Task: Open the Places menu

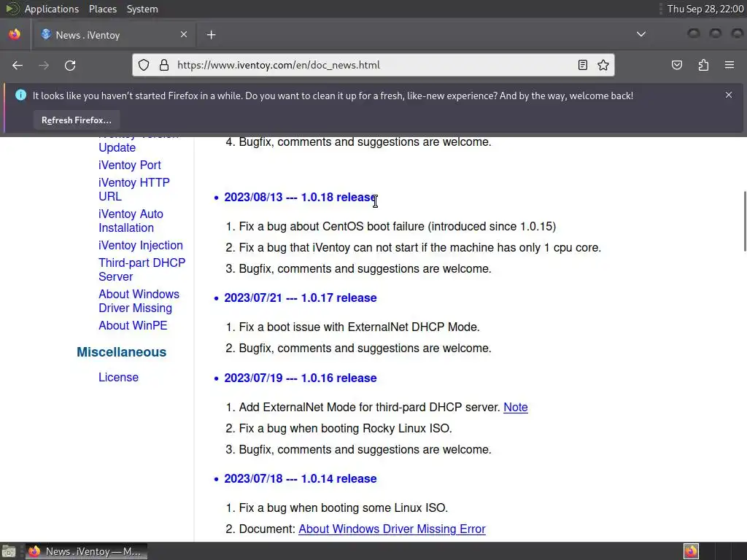Action: [x=102, y=9]
